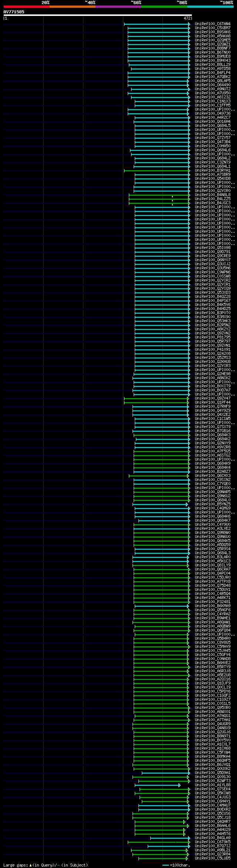The image size is (237, 868).
Task: Select hit UniRef100_C6T9K5
Action: 213,842
